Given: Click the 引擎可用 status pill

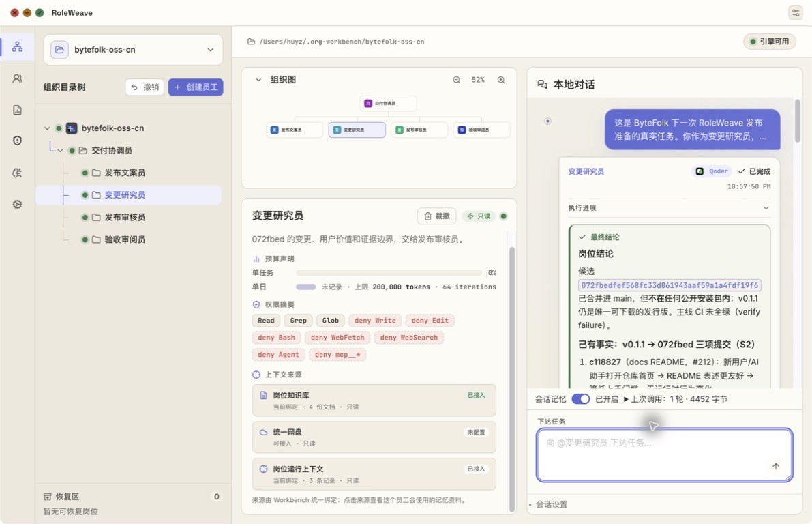Looking at the screenshot, I should coord(770,42).
